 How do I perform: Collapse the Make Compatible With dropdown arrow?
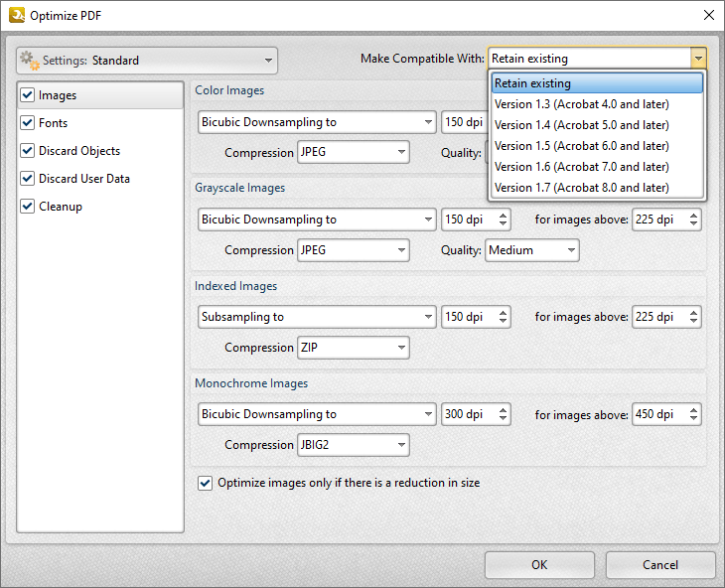click(x=698, y=59)
